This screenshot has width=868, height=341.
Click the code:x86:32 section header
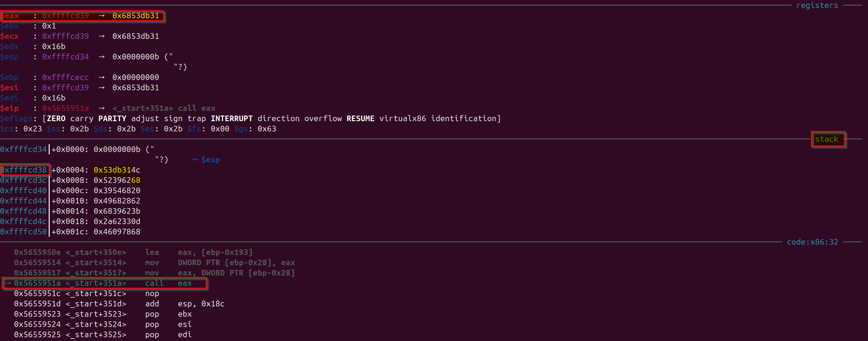(812, 242)
